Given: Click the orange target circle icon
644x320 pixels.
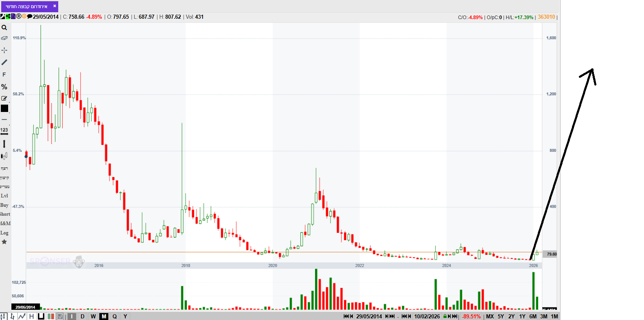Looking at the screenshot, I should pyautogui.click(x=24, y=17).
